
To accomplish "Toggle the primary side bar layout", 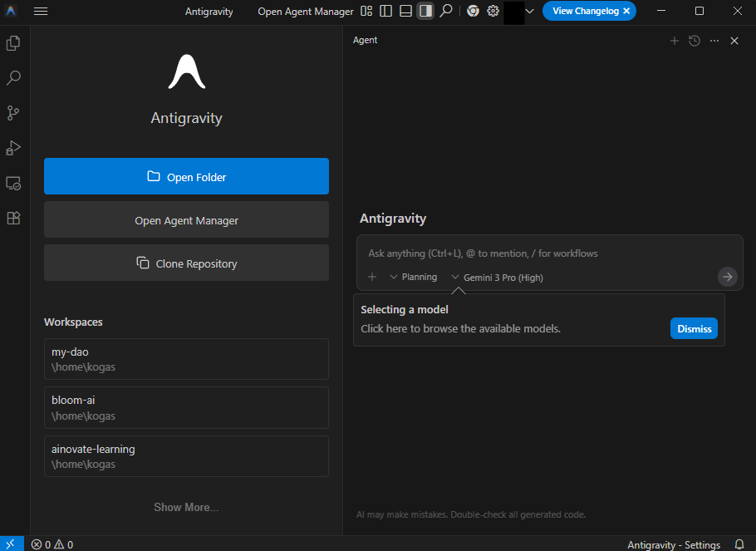I will [385, 11].
